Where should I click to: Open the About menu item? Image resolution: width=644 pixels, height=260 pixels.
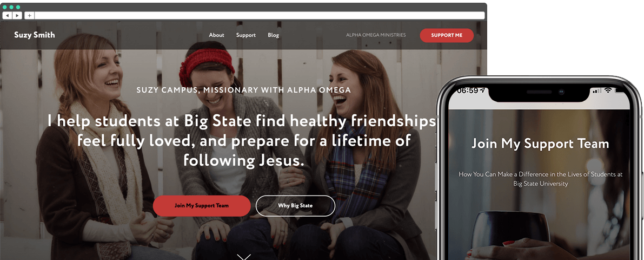216,35
